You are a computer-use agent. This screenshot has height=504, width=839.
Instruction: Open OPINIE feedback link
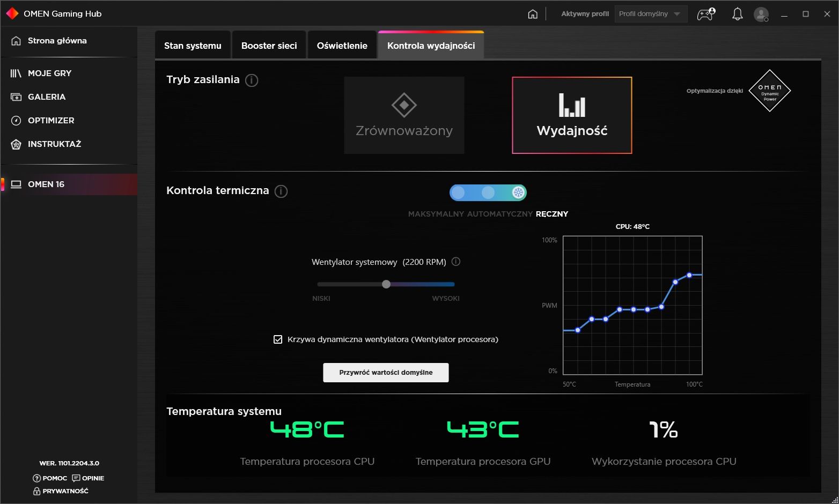pos(88,478)
